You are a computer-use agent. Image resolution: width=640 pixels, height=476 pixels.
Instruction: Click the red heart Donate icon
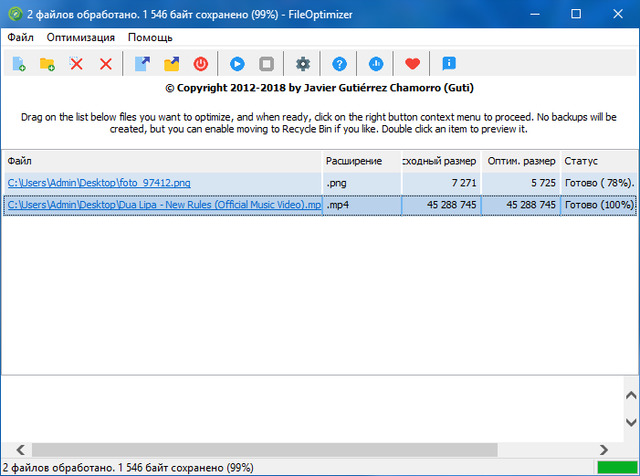click(412, 64)
